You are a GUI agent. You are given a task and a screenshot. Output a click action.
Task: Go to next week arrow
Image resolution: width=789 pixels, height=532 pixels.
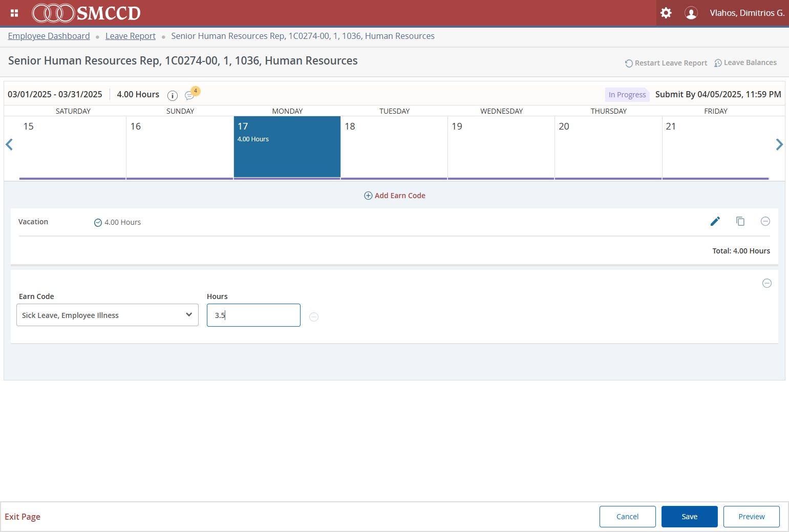pyautogui.click(x=779, y=145)
